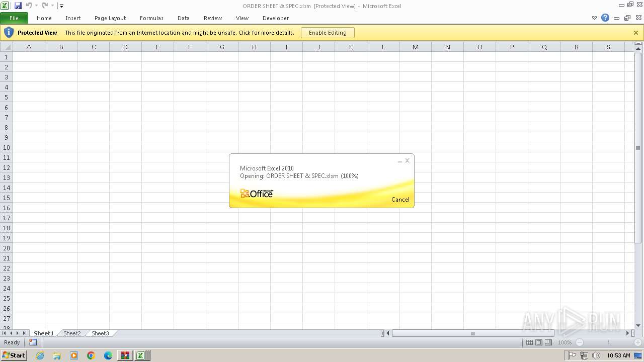Viewport: 644px width, 362px height.
Task: Select row 5 header
Action: pos(7,97)
